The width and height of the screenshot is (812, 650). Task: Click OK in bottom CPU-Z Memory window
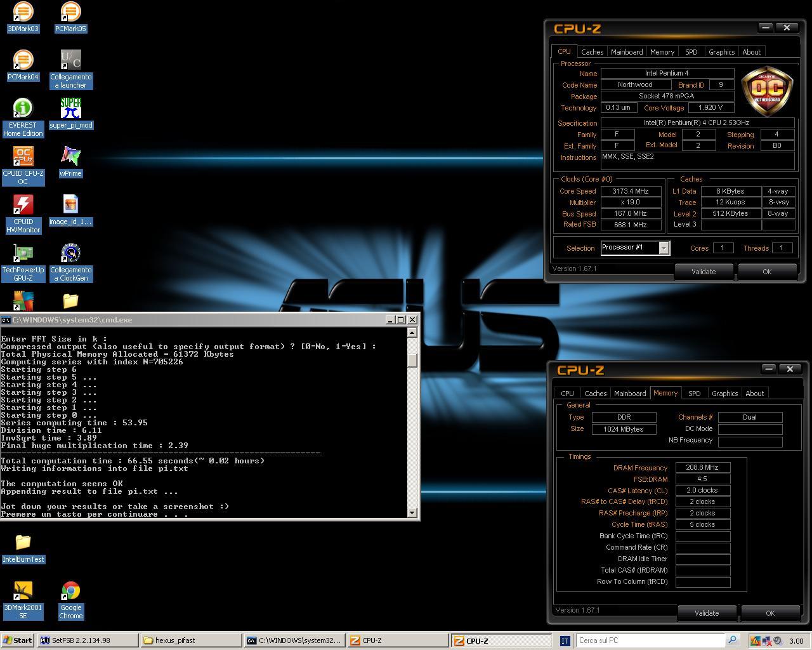[770, 613]
